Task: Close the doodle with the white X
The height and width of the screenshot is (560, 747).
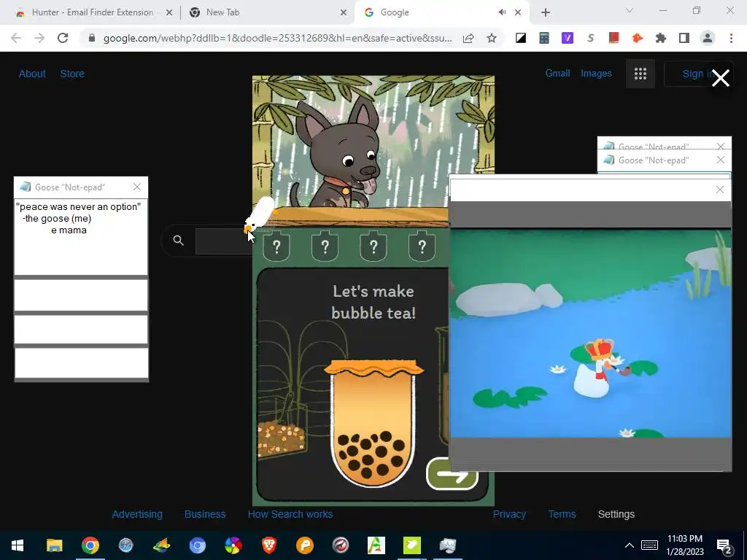Action: point(720,78)
